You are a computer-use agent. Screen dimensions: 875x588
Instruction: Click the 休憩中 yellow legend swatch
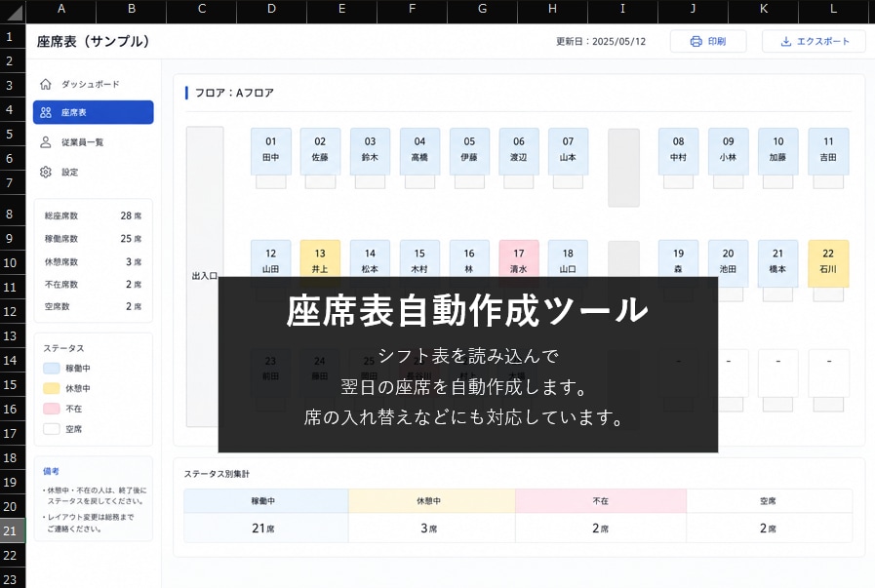tap(52, 388)
